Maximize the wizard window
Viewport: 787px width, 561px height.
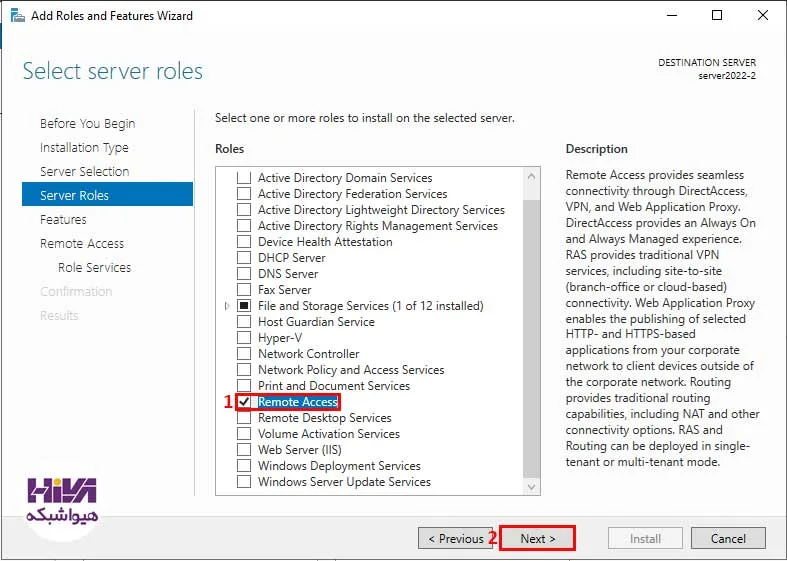click(717, 16)
